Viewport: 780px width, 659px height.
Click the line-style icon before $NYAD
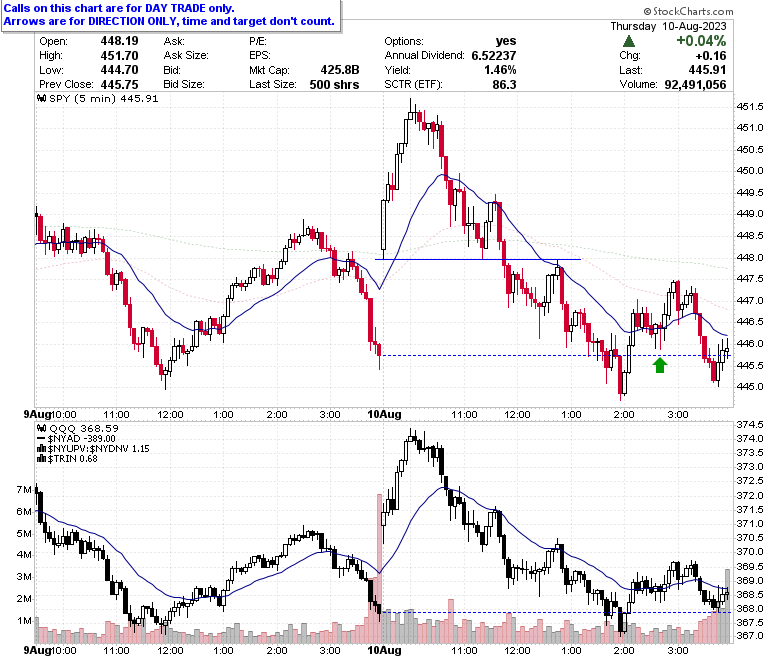coord(42,439)
